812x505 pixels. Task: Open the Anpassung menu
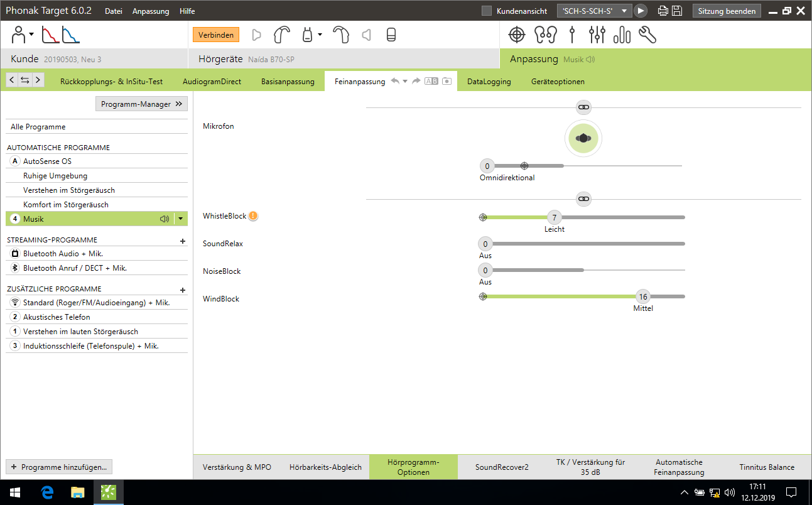click(x=150, y=11)
